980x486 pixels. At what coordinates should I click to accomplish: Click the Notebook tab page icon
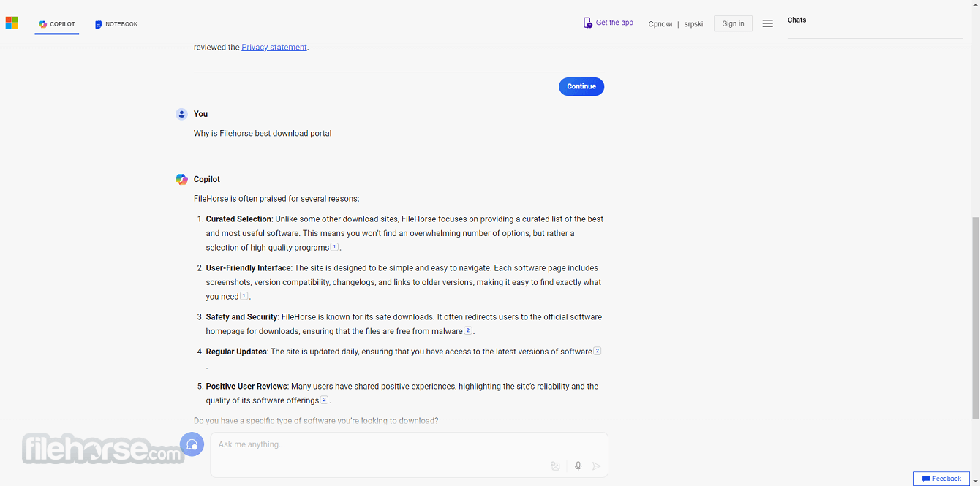tap(98, 25)
